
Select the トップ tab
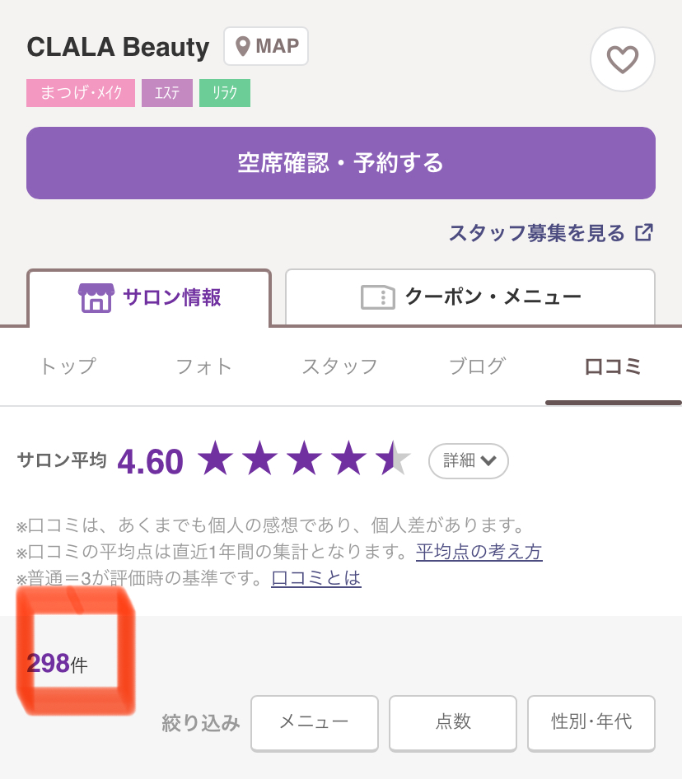tap(68, 366)
